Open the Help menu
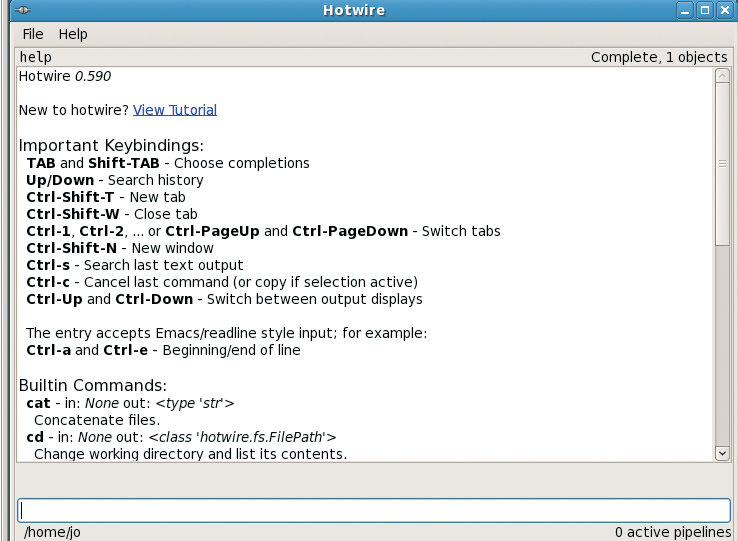This screenshot has height=541, width=738. [x=73, y=34]
